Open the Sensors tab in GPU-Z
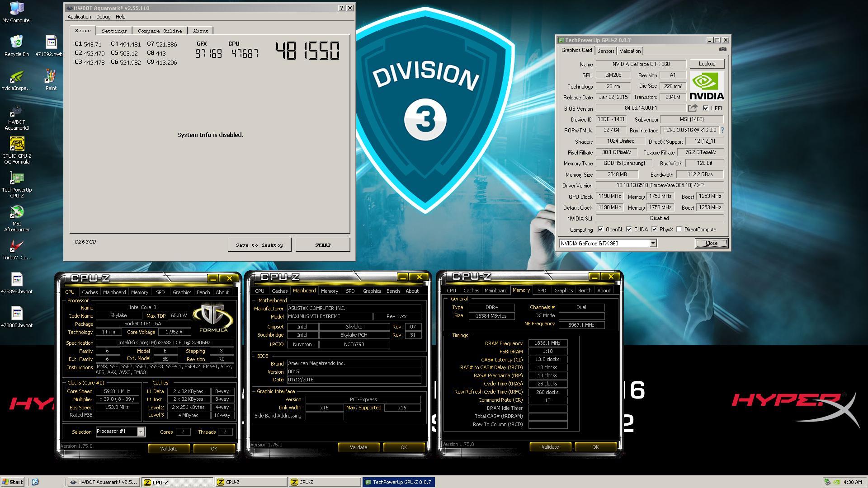 click(x=605, y=51)
